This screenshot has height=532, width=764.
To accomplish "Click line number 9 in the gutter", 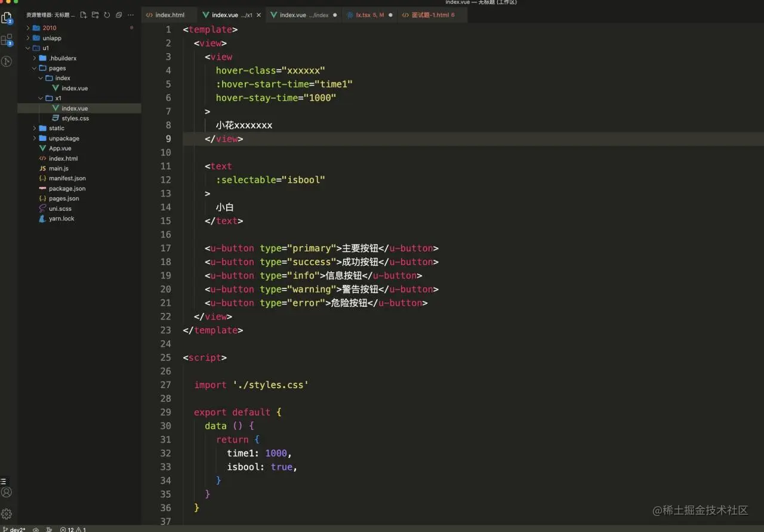I will click(x=168, y=139).
